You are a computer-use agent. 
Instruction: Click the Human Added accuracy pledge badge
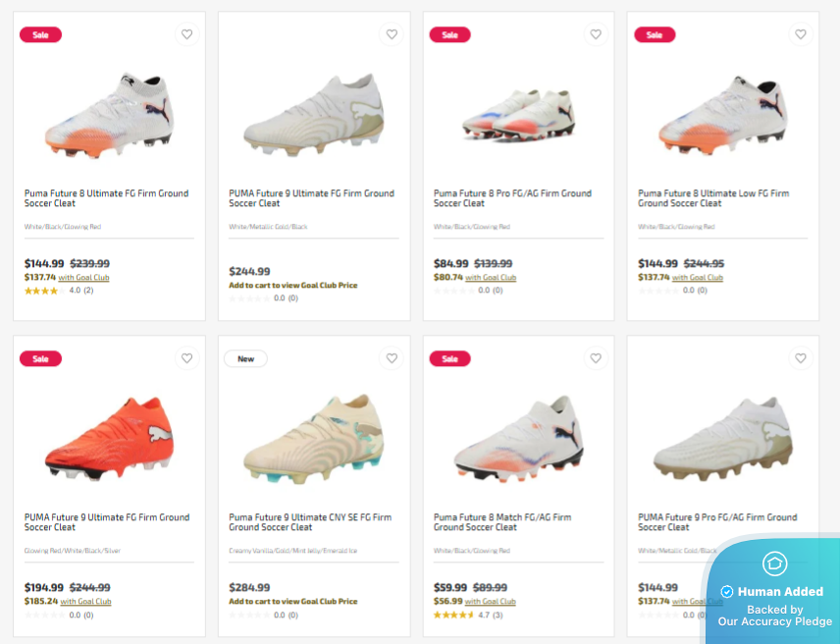click(774, 591)
